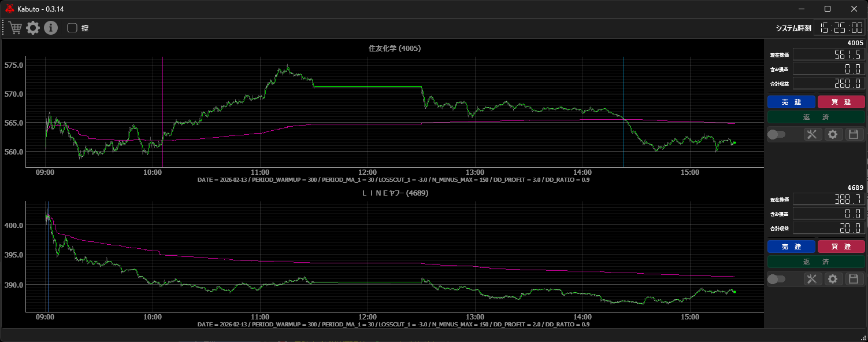This screenshot has width=868, height=342.
Task: Click chart title ＬＩＮＥヤフー (4689)
Action: click(395, 193)
